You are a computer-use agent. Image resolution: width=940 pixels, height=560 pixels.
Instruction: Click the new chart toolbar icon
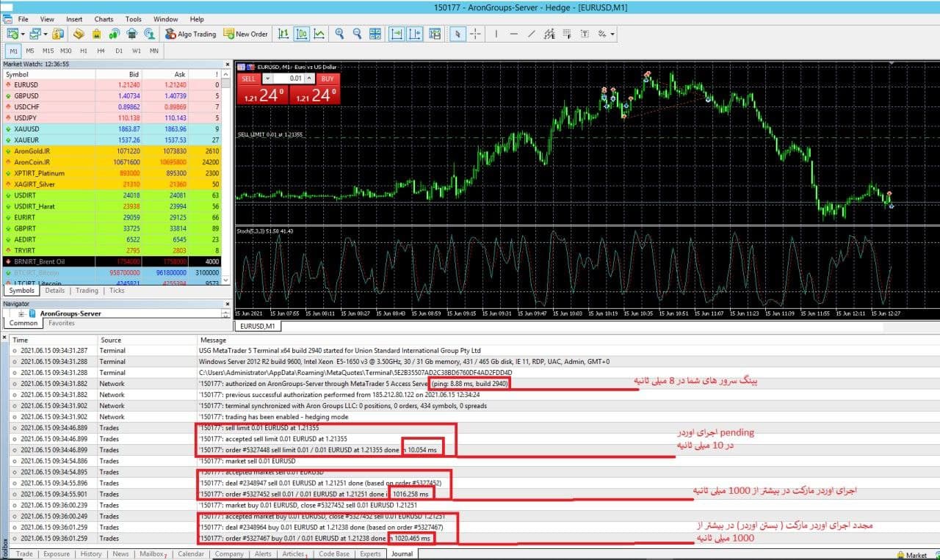point(12,34)
